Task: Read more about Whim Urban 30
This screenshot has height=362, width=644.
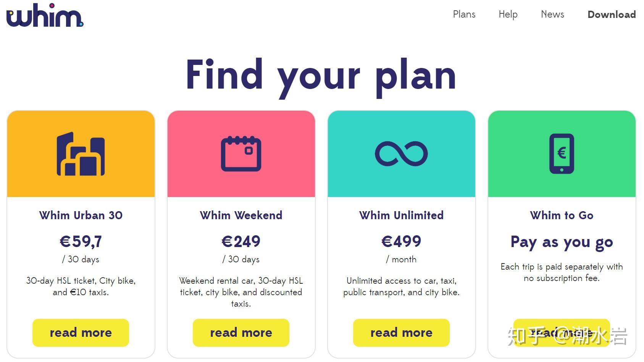Action: 81,333
